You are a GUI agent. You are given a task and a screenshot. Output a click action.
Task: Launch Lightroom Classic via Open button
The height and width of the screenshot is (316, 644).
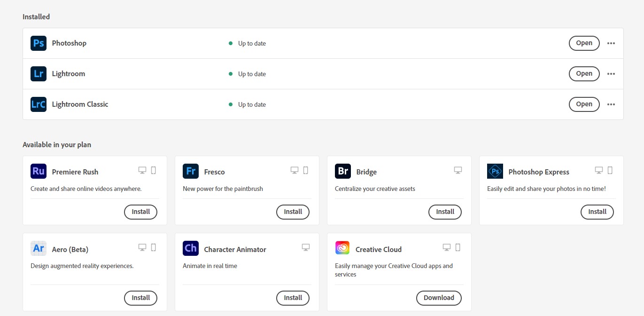pyautogui.click(x=584, y=104)
